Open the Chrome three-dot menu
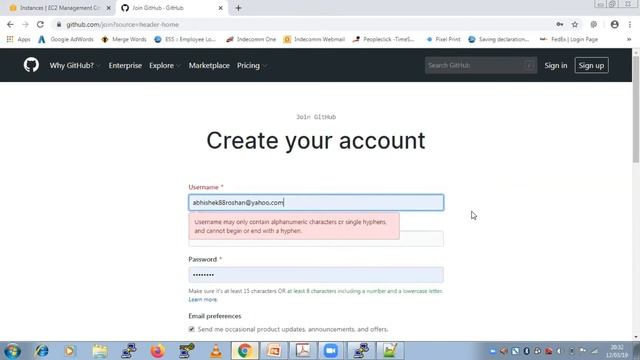Viewport: 640px width, 360px height. tap(630, 24)
